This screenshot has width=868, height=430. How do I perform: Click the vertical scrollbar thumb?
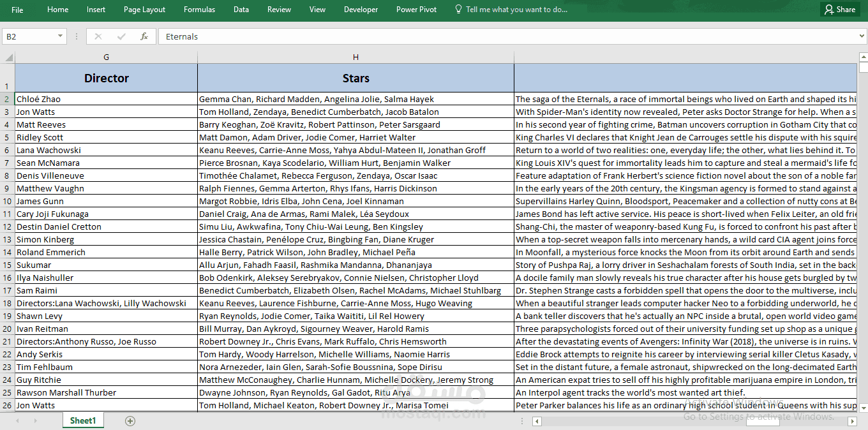[x=863, y=68]
